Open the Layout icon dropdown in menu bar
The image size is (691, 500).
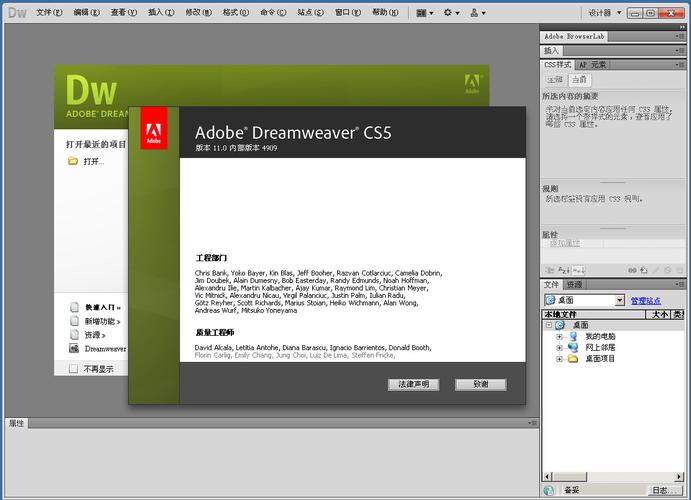point(424,13)
